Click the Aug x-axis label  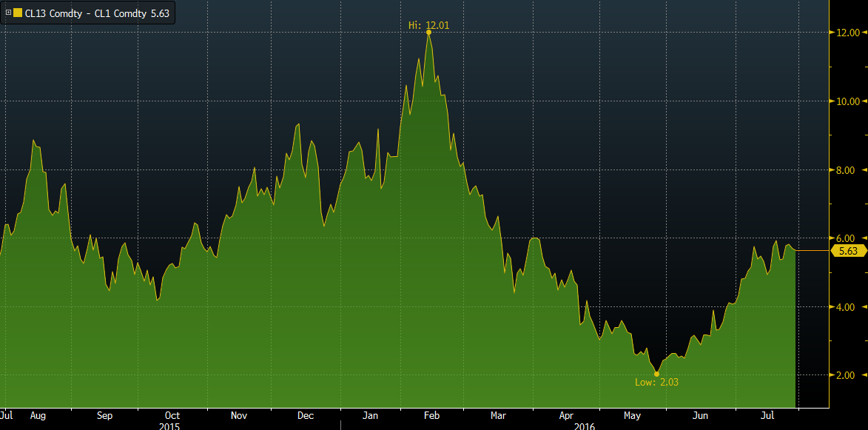pyautogui.click(x=38, y=415)
